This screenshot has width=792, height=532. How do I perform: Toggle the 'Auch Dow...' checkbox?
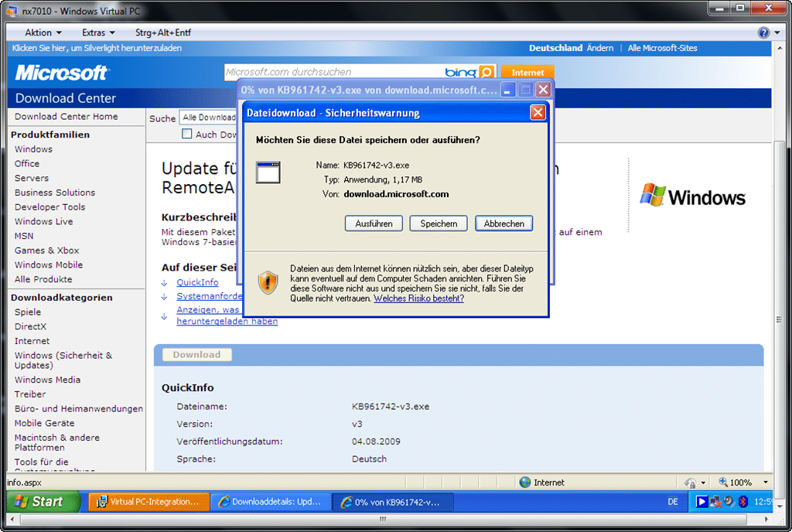pos(187,134)
